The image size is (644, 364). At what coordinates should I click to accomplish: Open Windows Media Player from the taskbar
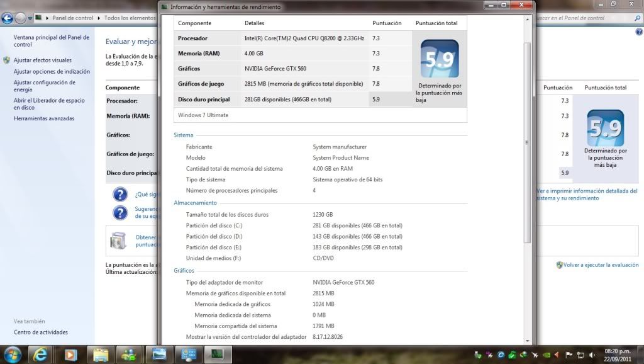coord(70,355)
